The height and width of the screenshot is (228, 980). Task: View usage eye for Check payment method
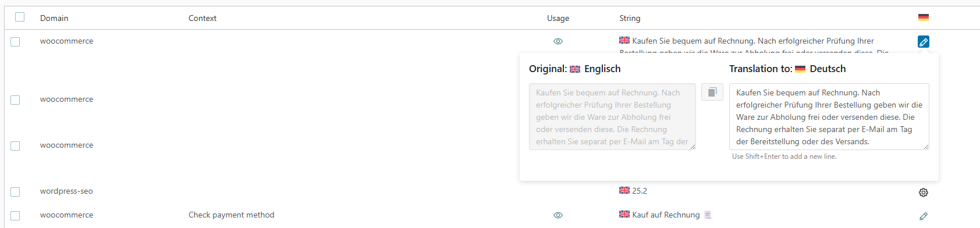[x=558, y=215]
